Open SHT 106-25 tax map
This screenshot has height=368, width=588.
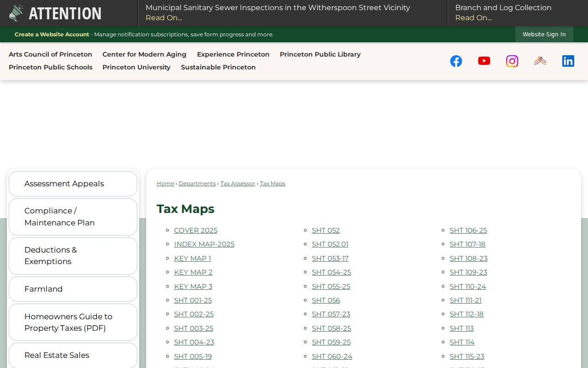click(468, 230)
